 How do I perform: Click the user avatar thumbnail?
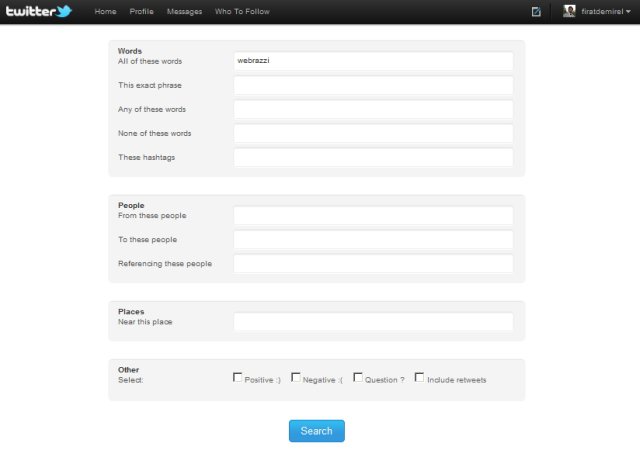[569, 12]
